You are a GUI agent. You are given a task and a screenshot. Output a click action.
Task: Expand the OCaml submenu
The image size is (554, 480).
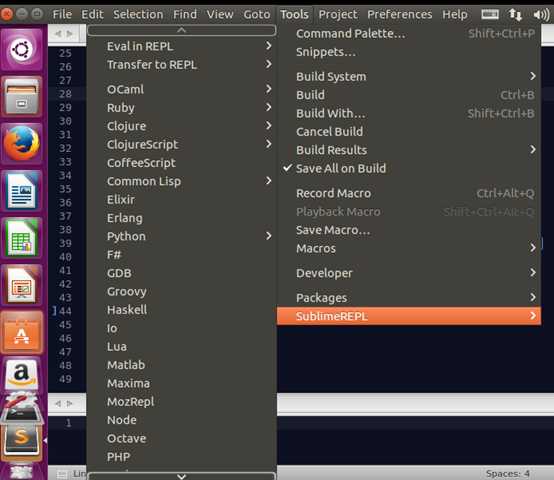tap(182, 89)
